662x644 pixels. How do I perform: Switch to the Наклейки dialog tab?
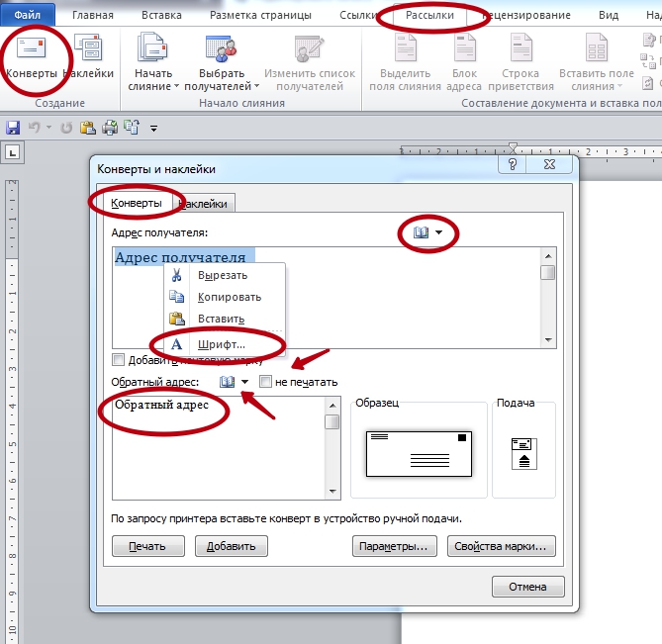click(208, 204)
